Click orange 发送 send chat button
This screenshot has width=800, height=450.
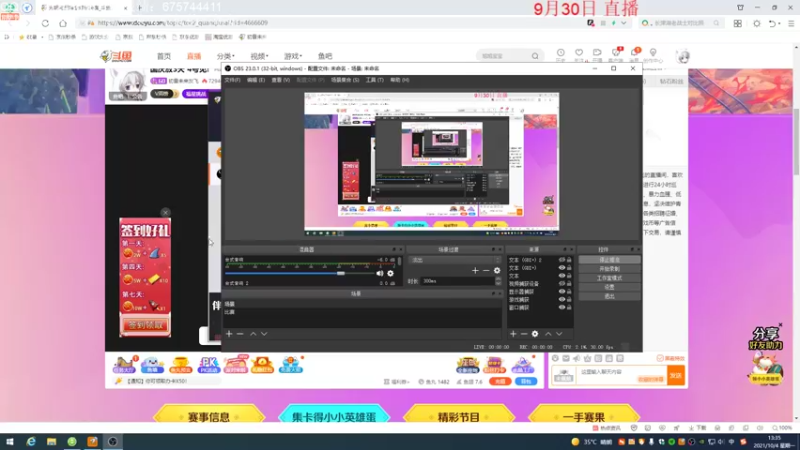click(x=676, y=376)
